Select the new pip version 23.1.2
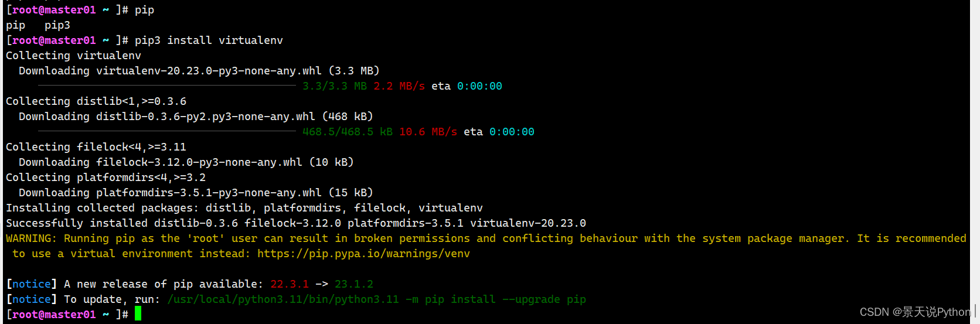The width and height of the screenshot is (980, 324). pyautogui.click(x=354, y=284)
